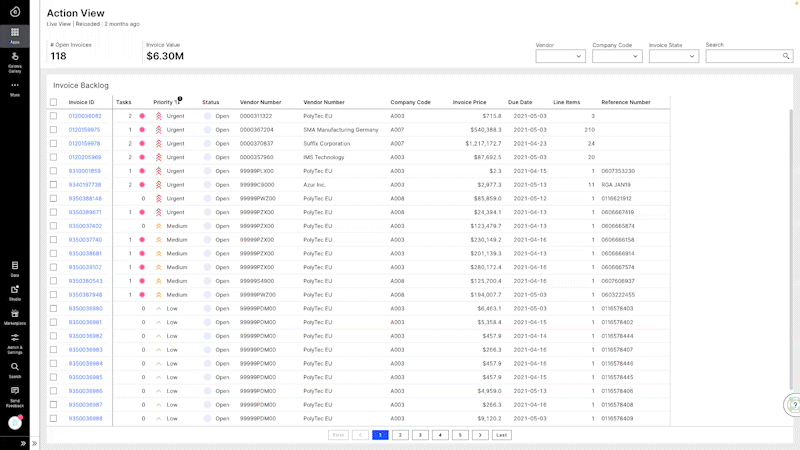Image resolution: width=800 pixels, height=450 pixels.
Task: Go to page 5 of table
Action: [x=460, y=435]
